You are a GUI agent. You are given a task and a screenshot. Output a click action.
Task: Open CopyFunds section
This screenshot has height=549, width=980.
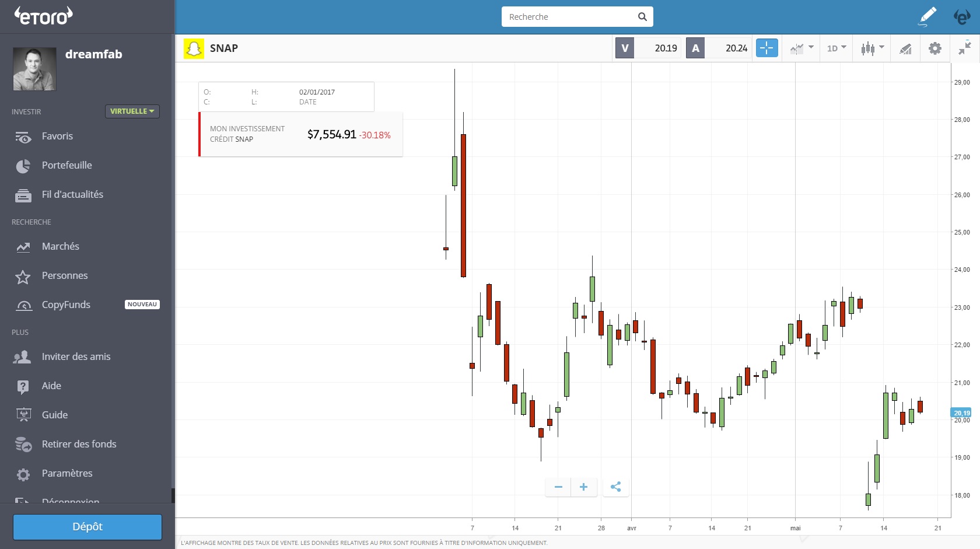click(66, 305)
